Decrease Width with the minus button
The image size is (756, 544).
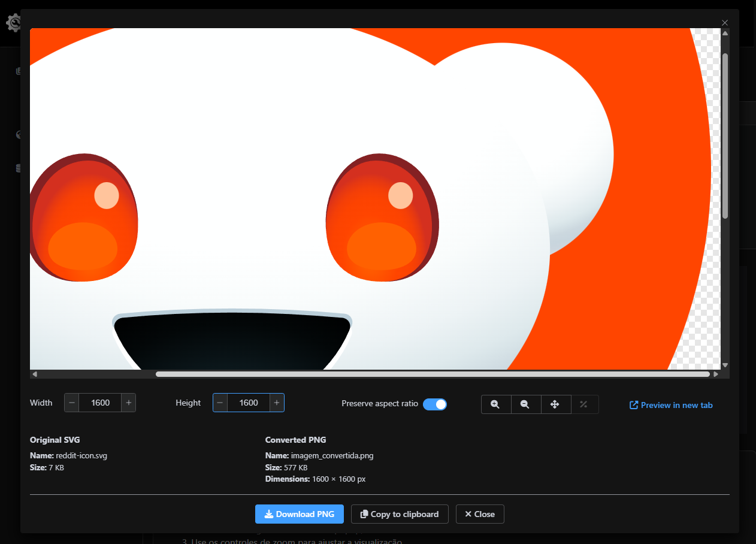coord(72,403)
